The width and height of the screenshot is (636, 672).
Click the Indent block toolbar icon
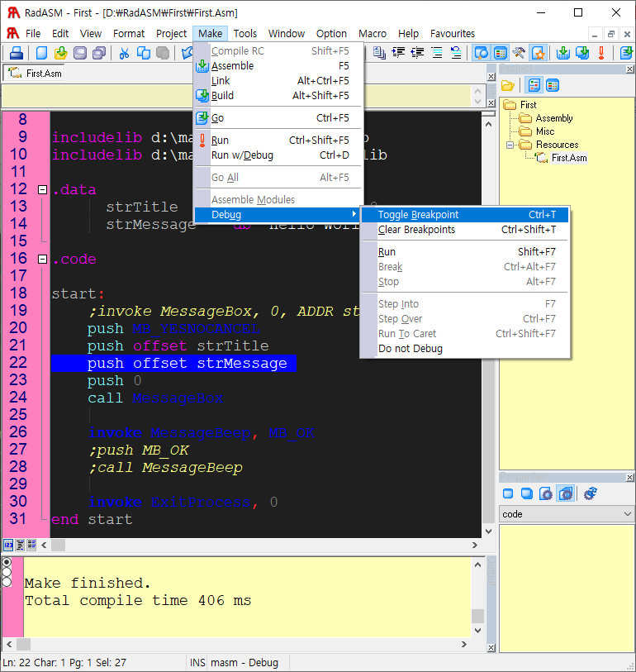[x=398, y=53]
